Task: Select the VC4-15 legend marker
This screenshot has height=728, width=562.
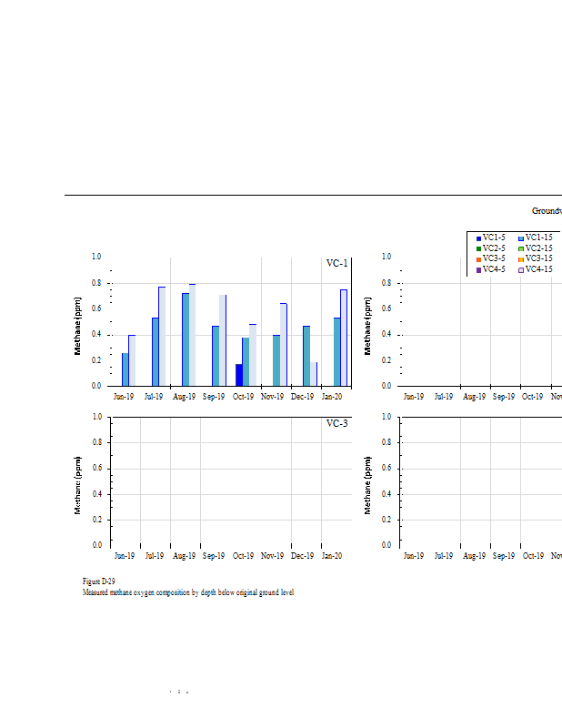Action: coord(521,270)
